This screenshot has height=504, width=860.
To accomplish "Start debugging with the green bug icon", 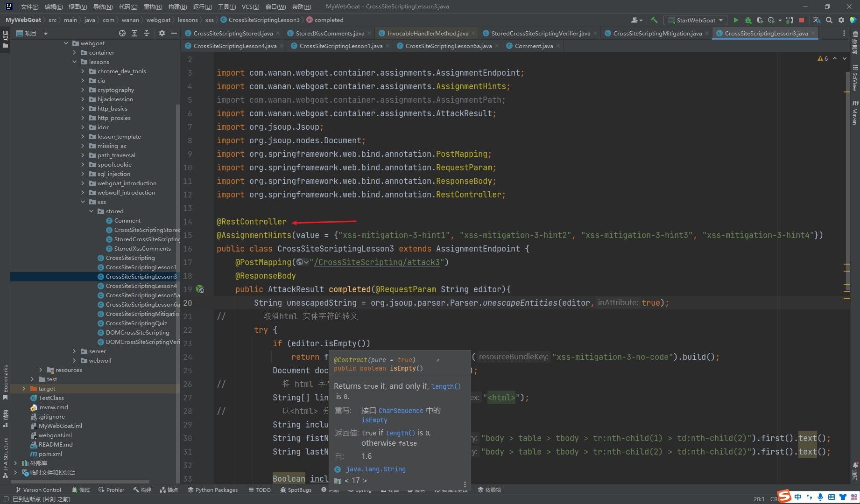I will [748, 20].
